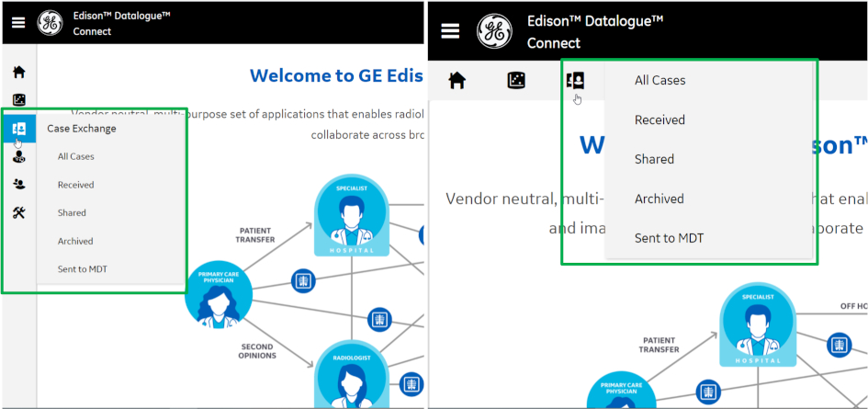Click Case Exchange header in left flyout
This screenshot has height=409, width=868.
pyautogui.click(x=82, y=129)
